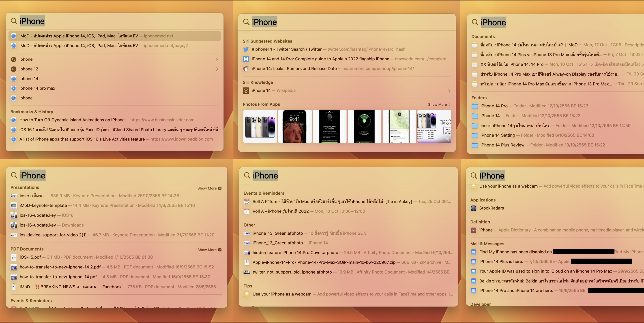644x323 pixels.
Task: Click the Macworld M icon result
Action: click(x=246, y=59)
